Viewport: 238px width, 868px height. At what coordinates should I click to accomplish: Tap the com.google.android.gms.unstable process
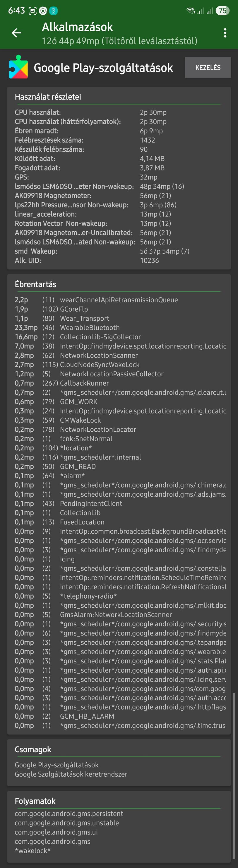(67, 823)
